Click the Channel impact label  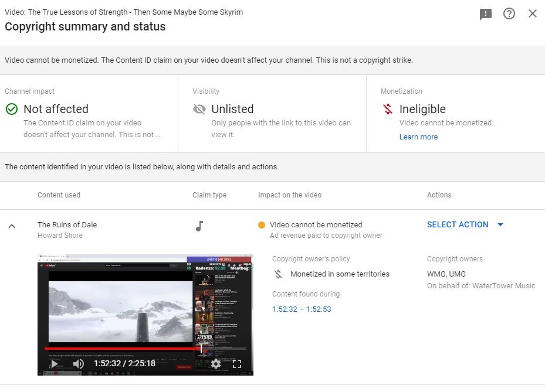point(29,91)
